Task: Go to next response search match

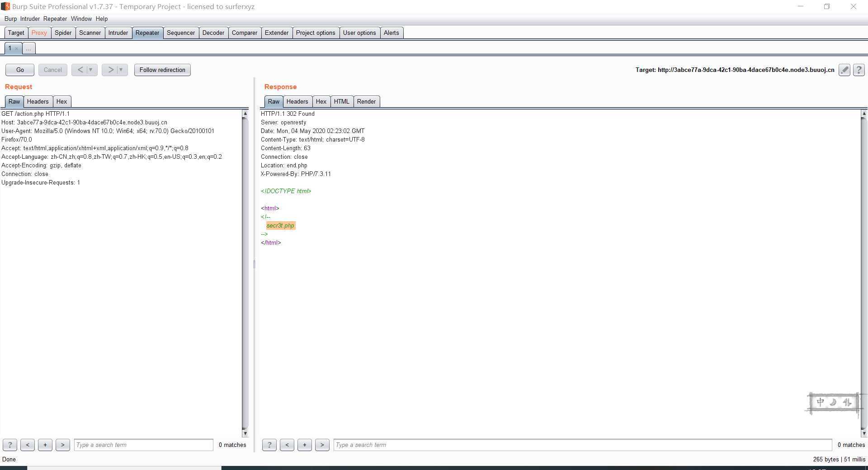Action: pos(322,445)
